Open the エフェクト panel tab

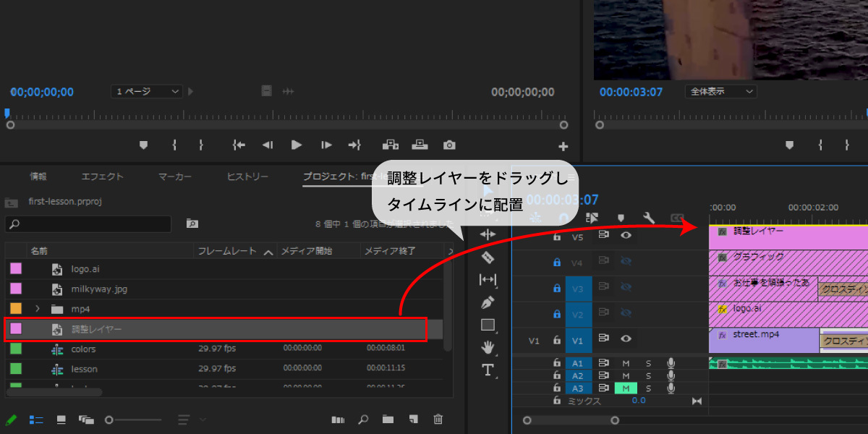102,176
